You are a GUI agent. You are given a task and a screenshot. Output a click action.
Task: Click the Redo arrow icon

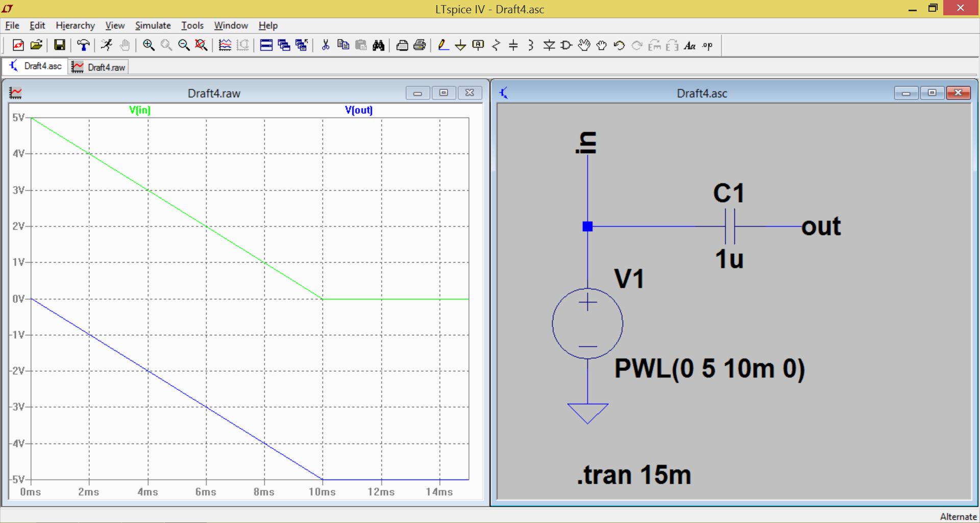point(637,45)
